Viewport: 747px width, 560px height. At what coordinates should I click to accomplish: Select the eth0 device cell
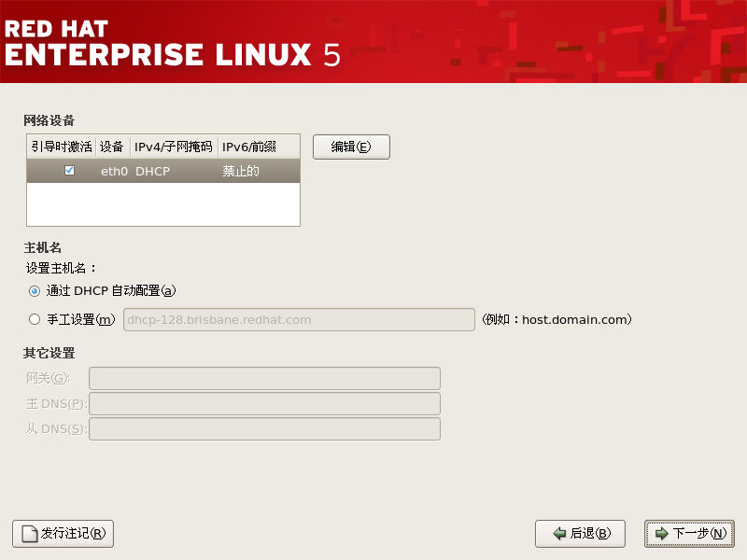(x=114, y=171)
